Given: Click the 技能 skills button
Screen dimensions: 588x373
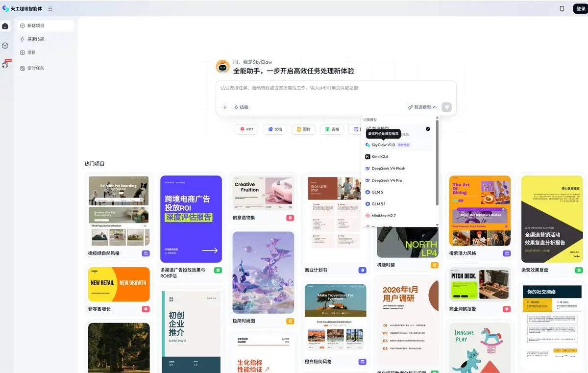Looking at the screenshot, I should (x=241, y=107).
